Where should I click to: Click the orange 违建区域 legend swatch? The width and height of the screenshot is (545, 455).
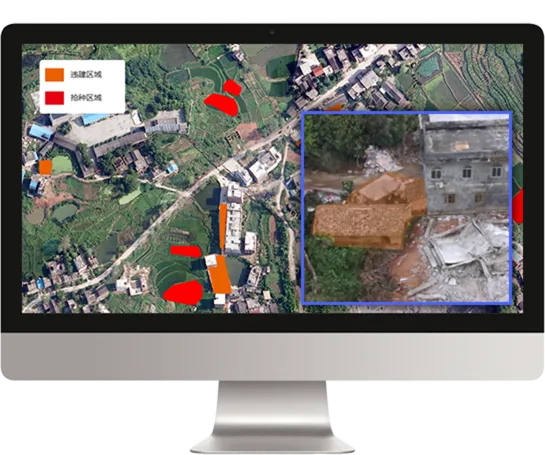[55, 75]
